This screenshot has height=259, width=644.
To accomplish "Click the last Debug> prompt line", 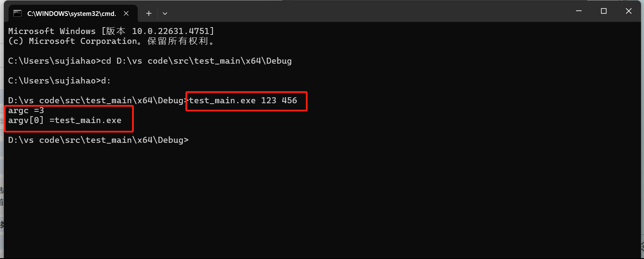I will (x=98, y=140).
